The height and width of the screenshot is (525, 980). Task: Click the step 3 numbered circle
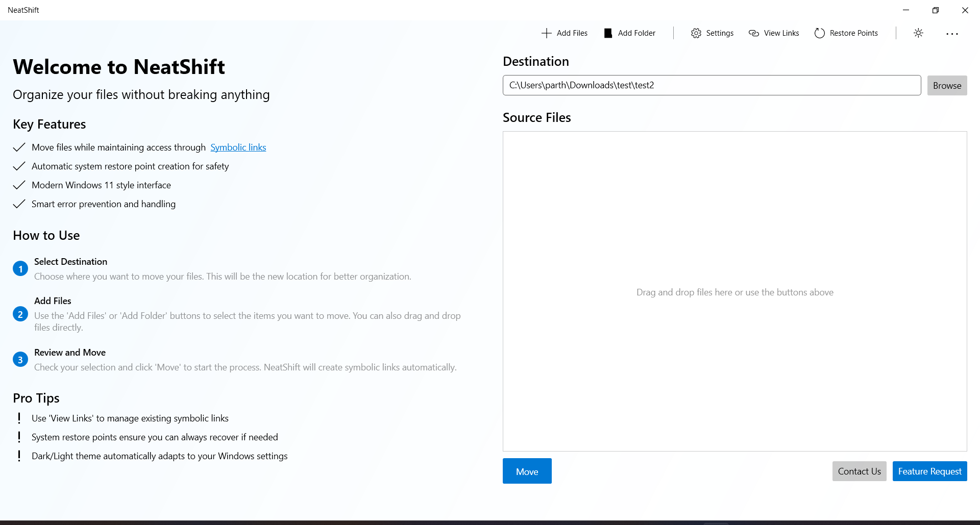(20, 360)
